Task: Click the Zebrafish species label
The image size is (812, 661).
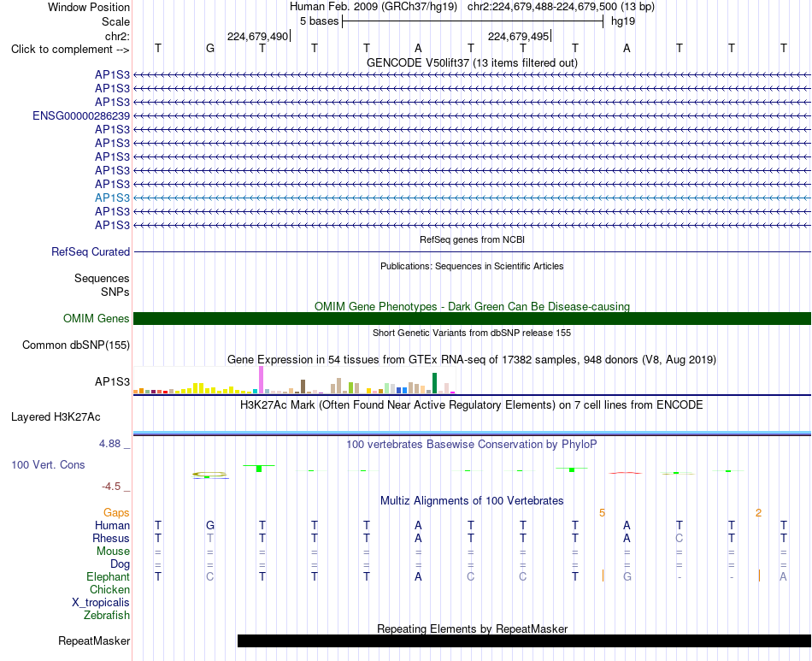Action: (107, 616)
